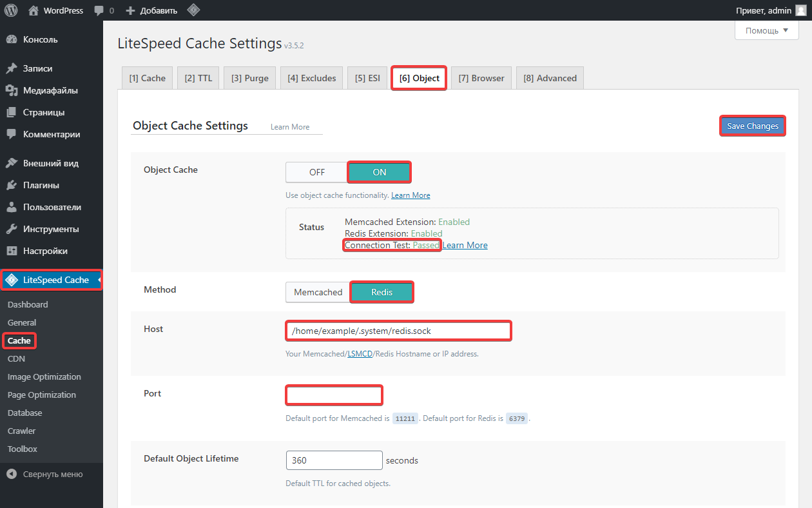
Task: Open the LSMCD link under Host
Action: tap(360, 354)
